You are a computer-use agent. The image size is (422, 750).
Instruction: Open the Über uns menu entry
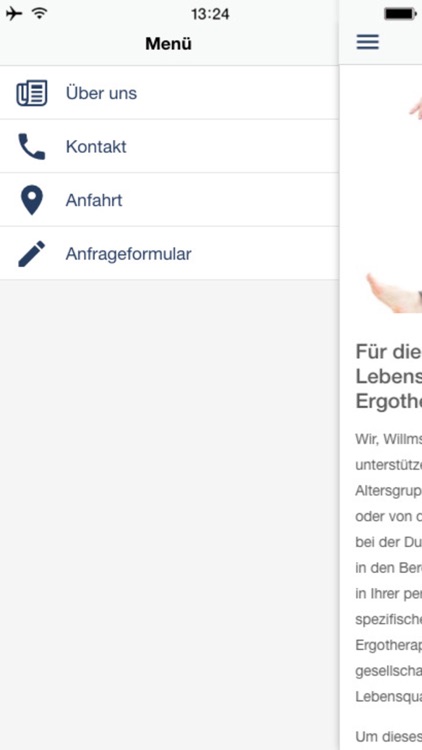169,93
